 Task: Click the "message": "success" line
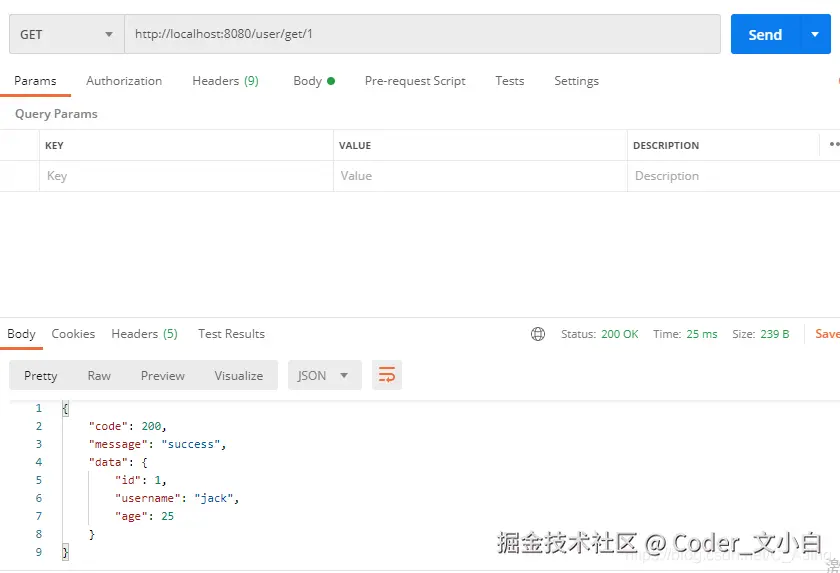click(158, 444)
